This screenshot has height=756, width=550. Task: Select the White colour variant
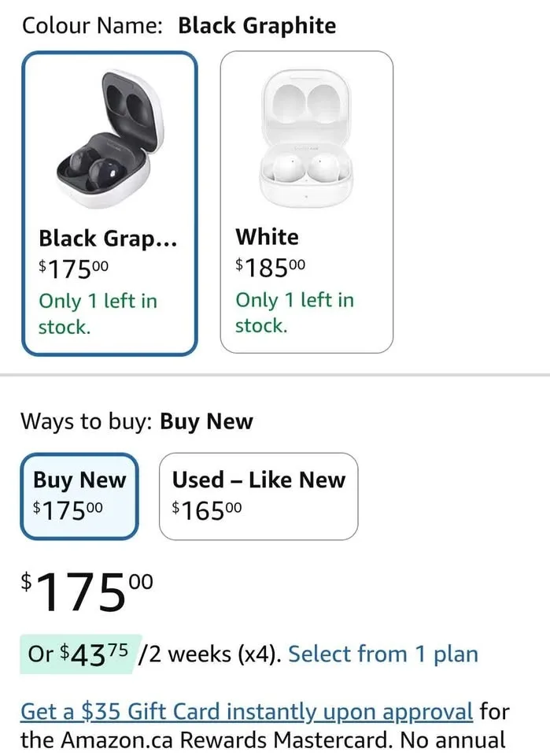click(306, 197)
